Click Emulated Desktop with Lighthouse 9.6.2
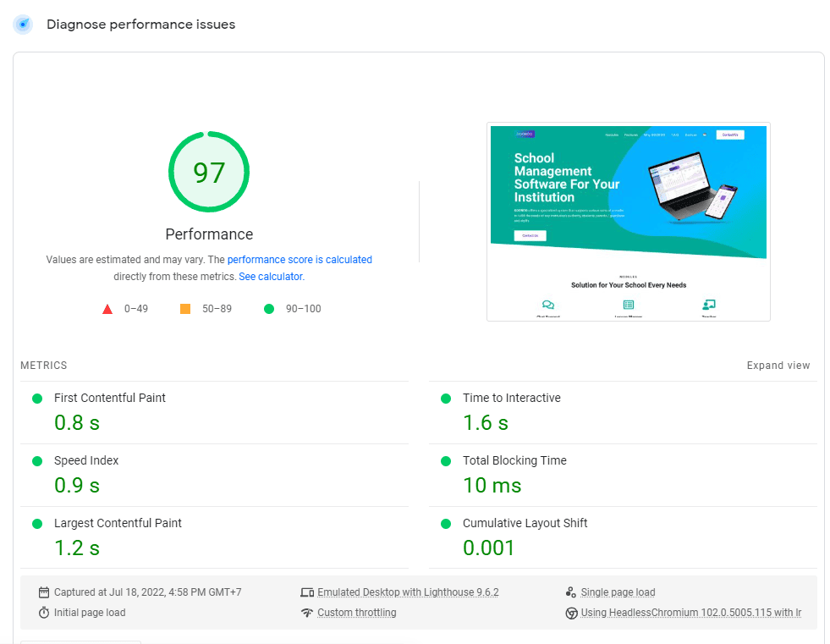830x644 pixels. click(408, 592)
